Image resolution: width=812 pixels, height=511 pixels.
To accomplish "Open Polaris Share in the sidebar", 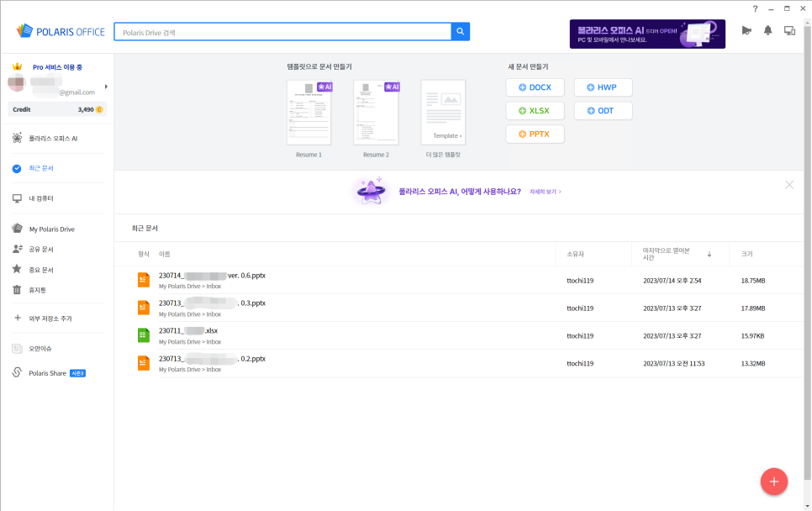I will 47,373.
